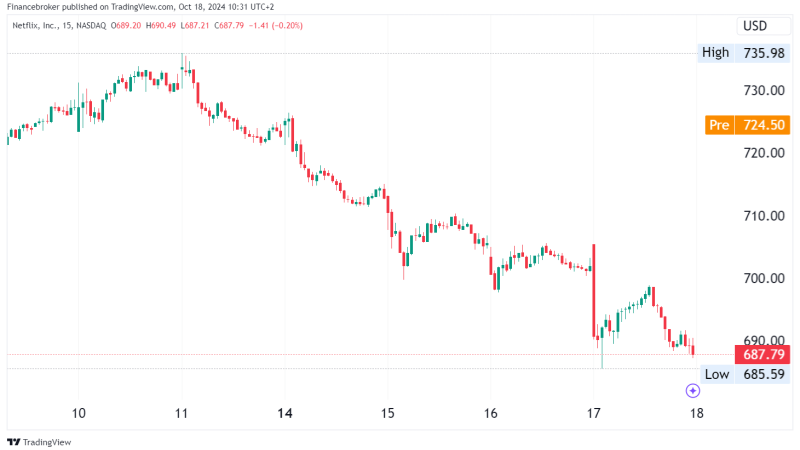Click the 710.00 price scale level
The image size is (800, 450).
tap(764, 216)
